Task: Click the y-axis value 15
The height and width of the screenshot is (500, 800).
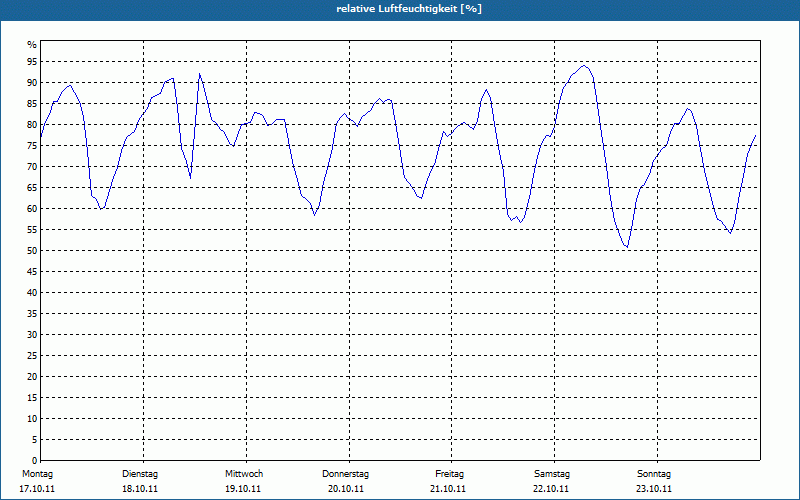Action: pos(32,397)
